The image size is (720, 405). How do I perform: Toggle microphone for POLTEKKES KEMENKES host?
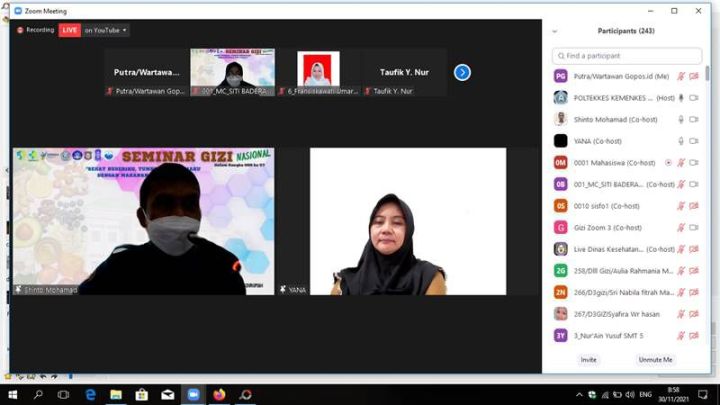point(681,98)
